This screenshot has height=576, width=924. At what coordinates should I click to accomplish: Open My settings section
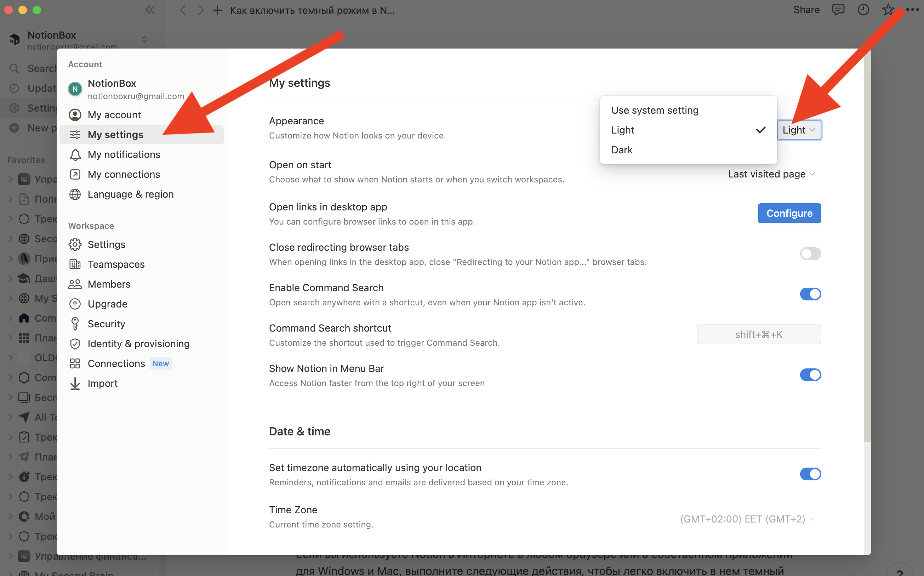(x=141, y=135)
